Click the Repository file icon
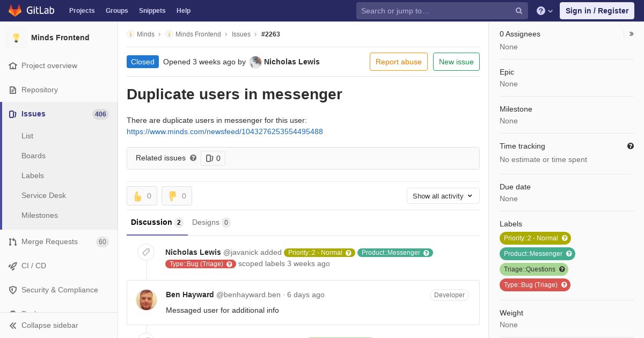644x338 pixels. (13, 90)
